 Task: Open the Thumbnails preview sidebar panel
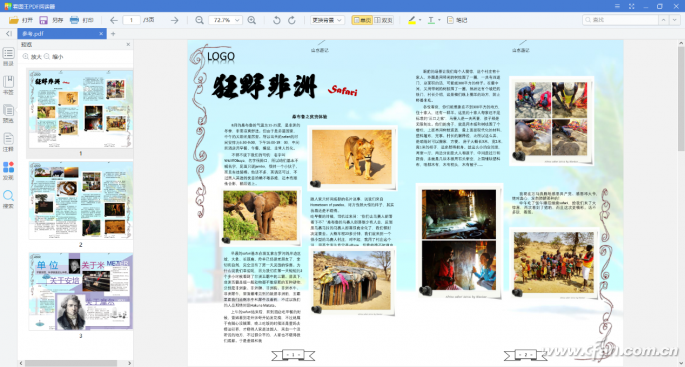point(8,114)
